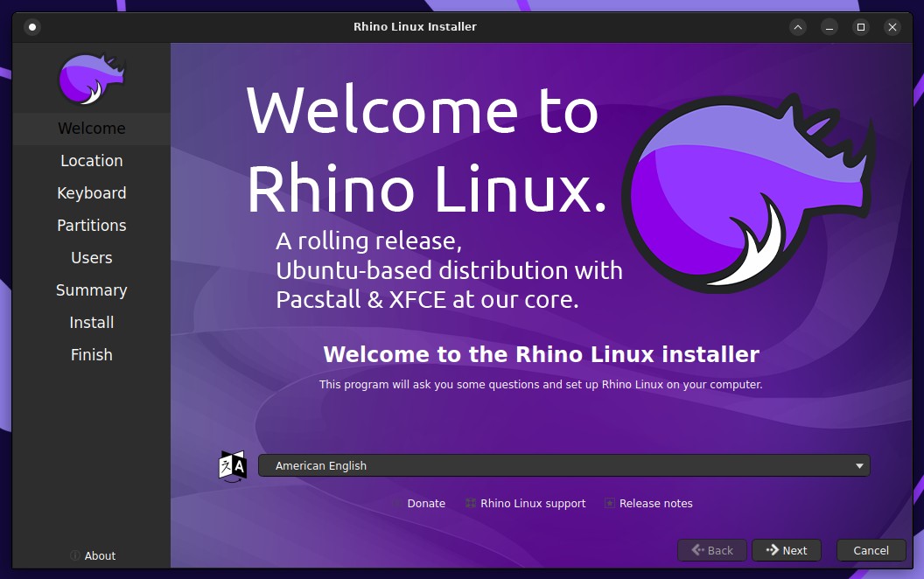Select the Location step in sidebar
Viewport: 924px width, 579px height.
pos(91,161)
